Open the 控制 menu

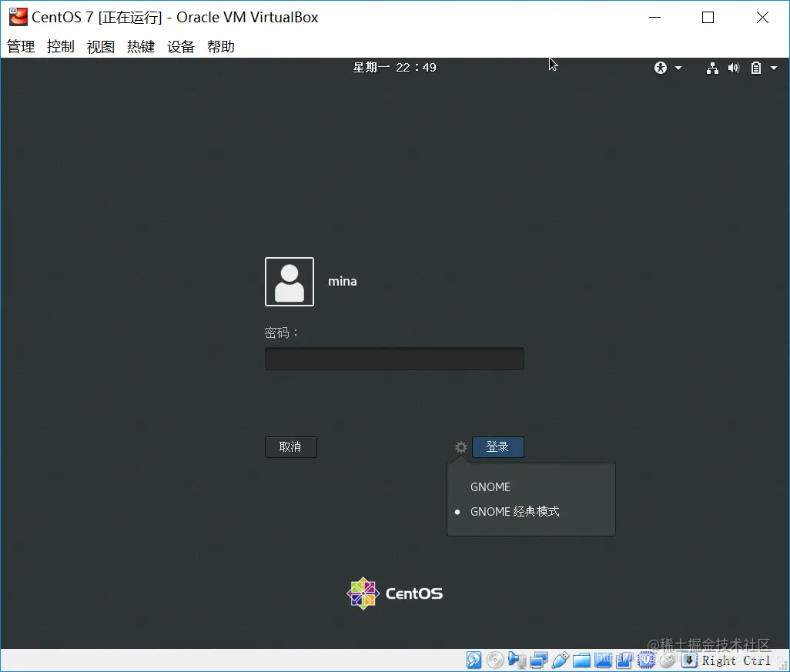[x=61, y=47]
